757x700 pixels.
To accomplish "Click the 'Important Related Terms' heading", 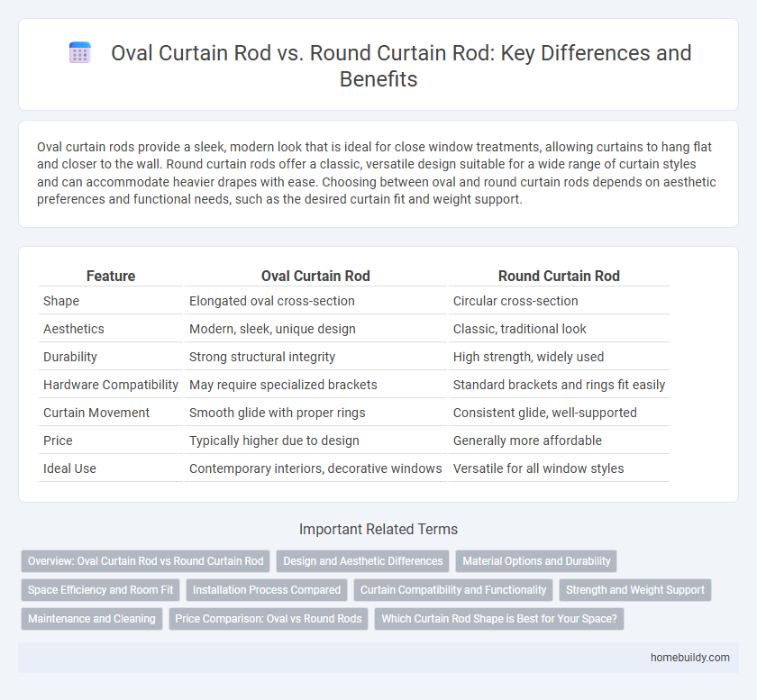I will point(378,529).
